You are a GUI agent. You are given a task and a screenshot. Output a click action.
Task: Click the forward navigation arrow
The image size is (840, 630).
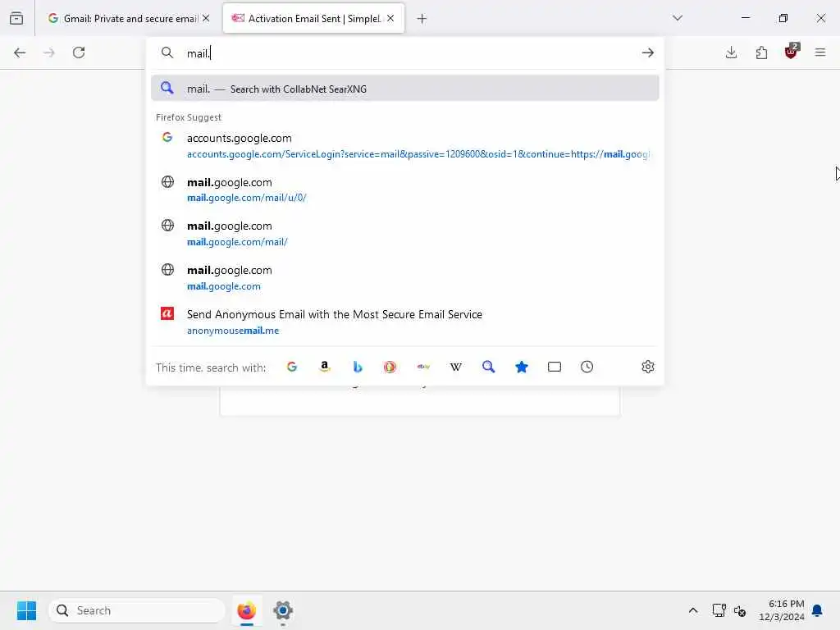tap(48, 52)
